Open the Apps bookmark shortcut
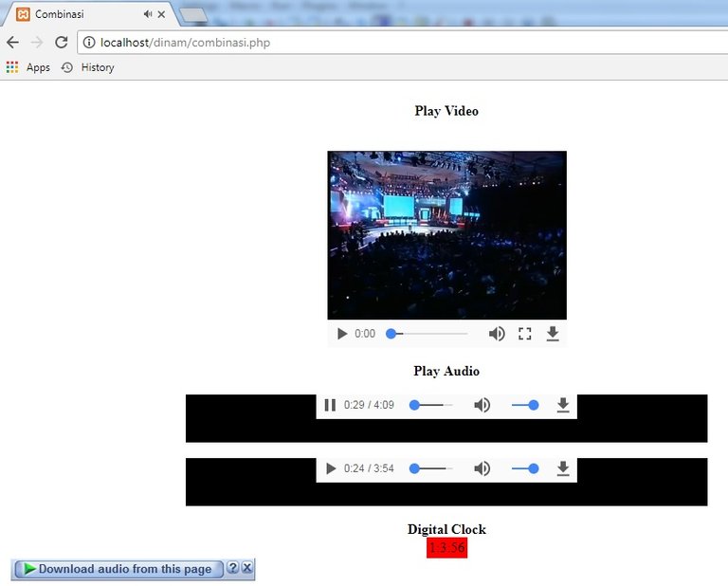Viewport: 728px width, 586px height. point(28,67)
